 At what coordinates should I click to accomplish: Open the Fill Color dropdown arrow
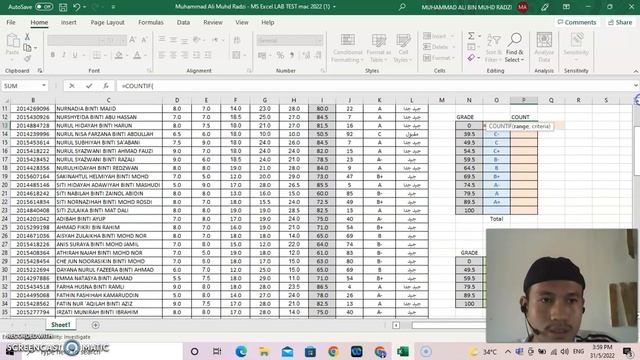click(127, 56)
